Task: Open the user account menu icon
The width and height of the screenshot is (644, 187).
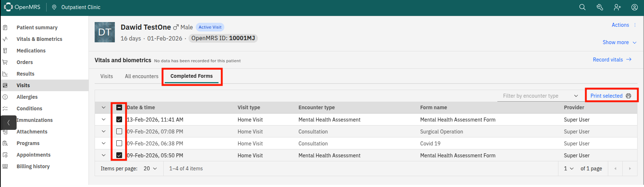Action: (635, 7)
